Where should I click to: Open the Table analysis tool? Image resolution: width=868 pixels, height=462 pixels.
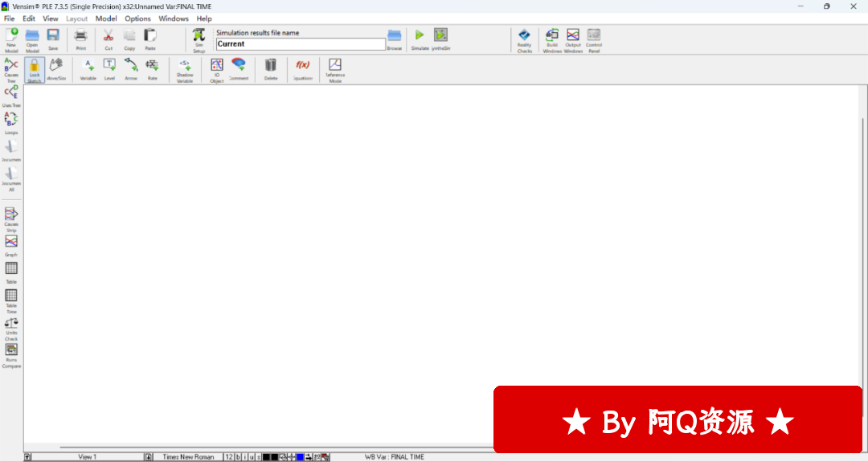point(11,273)
